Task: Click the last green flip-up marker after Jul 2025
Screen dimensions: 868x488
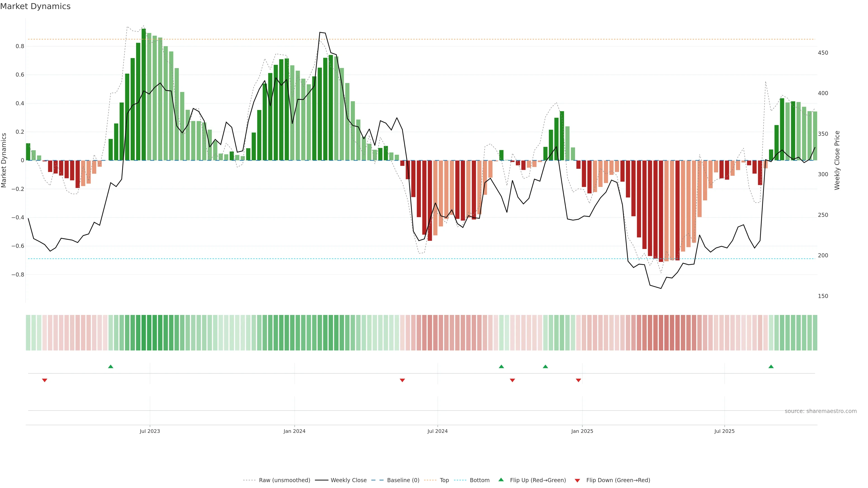Action: pyautogui.click(x=771, y=366)
